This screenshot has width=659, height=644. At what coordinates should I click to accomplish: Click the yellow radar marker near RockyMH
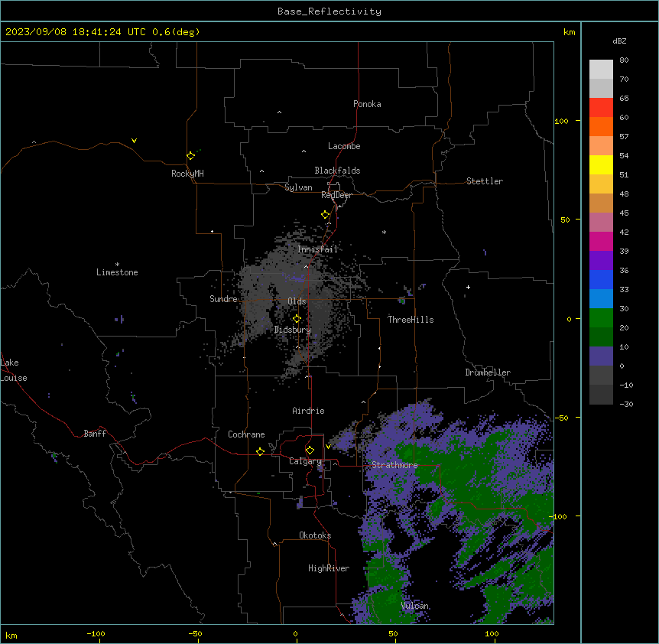pyautogui.click(x=190, y=155)
